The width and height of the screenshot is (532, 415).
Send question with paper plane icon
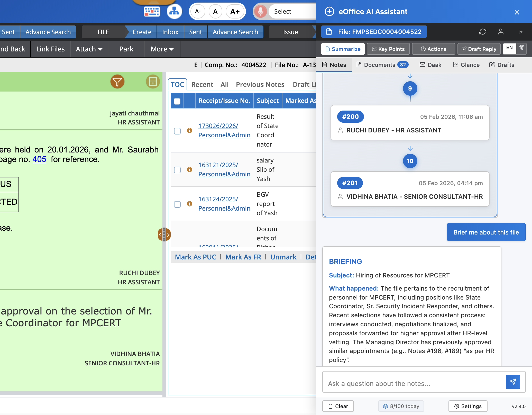513,382
